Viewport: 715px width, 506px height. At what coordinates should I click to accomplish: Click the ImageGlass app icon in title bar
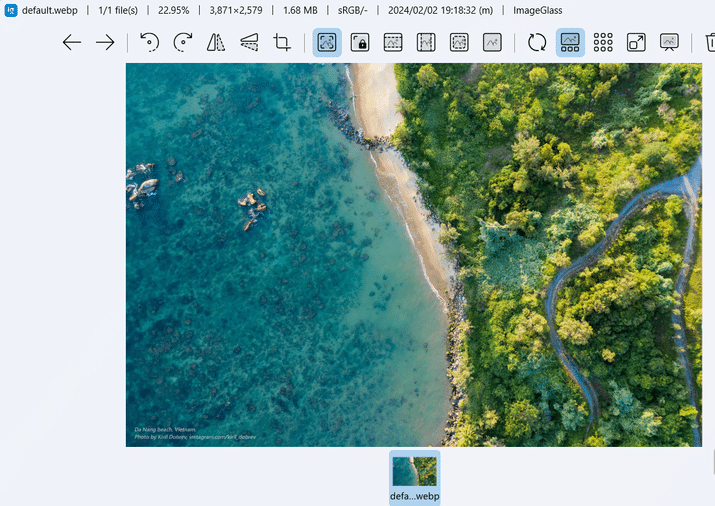click(11, 10)
